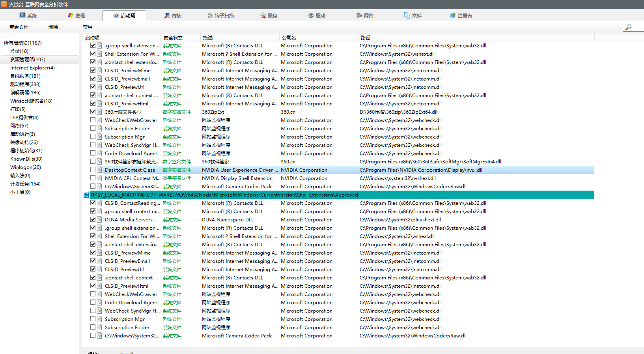Click the magnifier search icon
Viewport: 644px width, 354px height.
coord(628,27)
